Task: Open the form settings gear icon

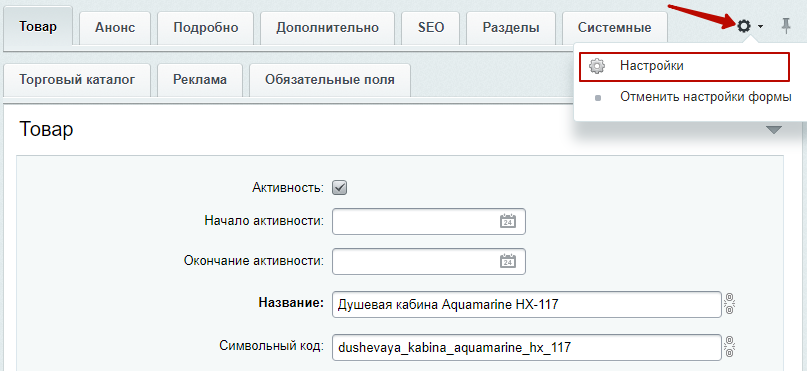Action: (x=744, y=25)
